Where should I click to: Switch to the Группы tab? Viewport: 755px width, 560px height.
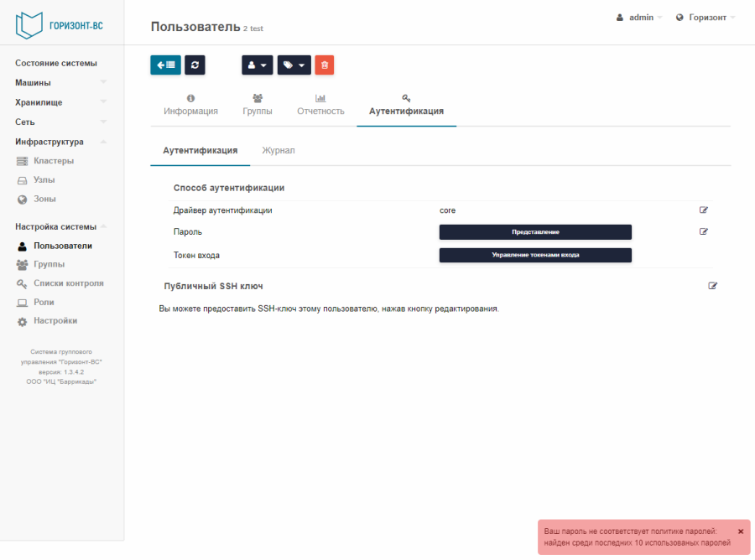[258, 106]
